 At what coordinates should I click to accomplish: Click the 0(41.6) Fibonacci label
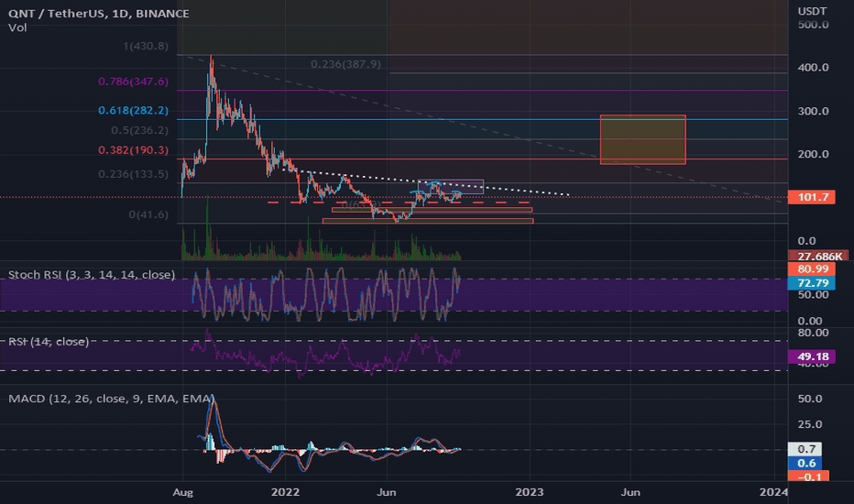(x=148, y=214)
